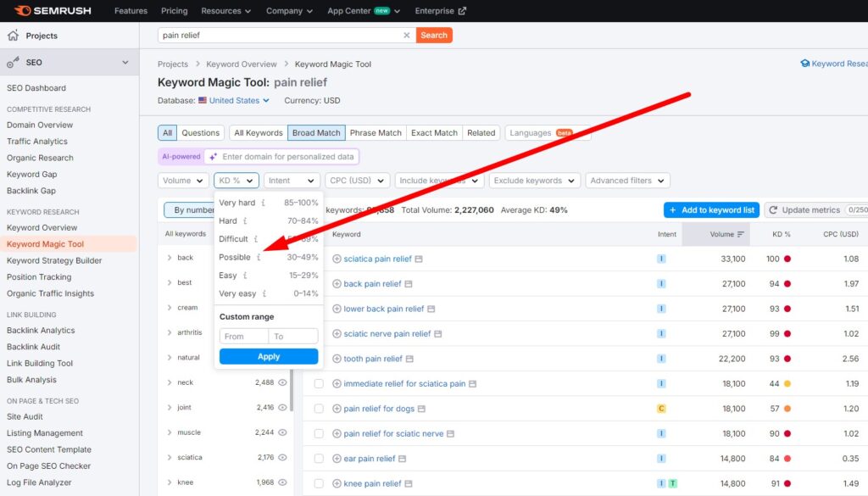Click the custom range To field

coord(293,336)
